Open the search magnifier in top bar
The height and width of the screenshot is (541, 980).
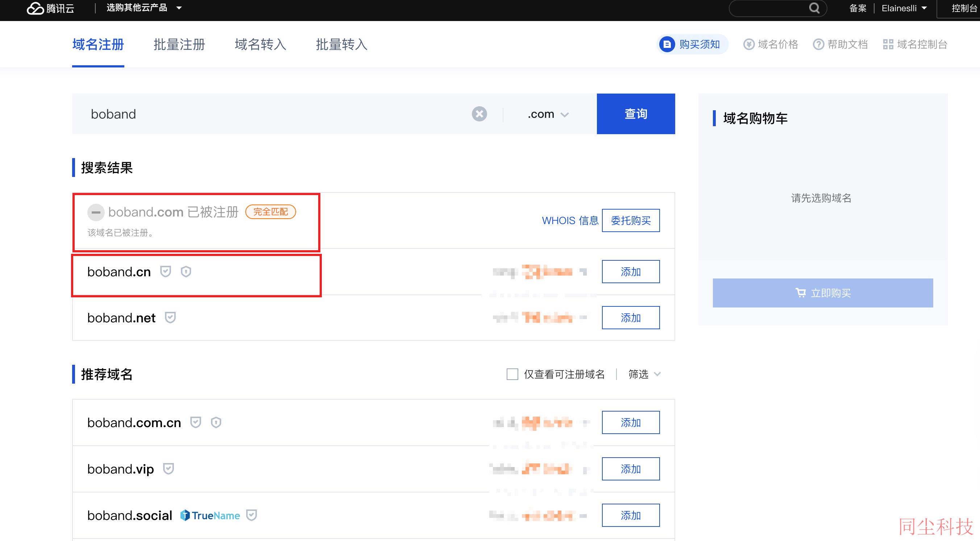[814, 8]
